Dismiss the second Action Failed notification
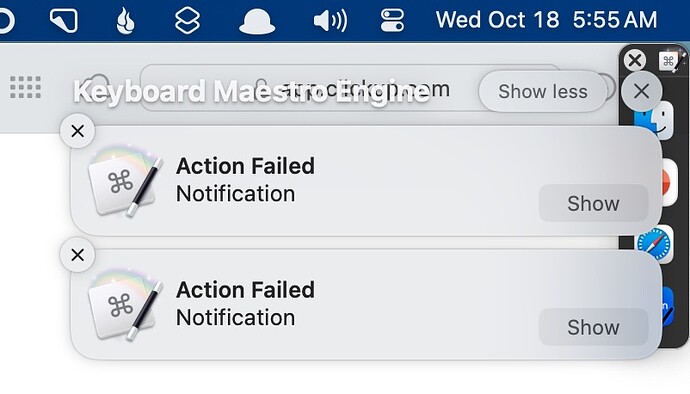 [x=77, y=255]
